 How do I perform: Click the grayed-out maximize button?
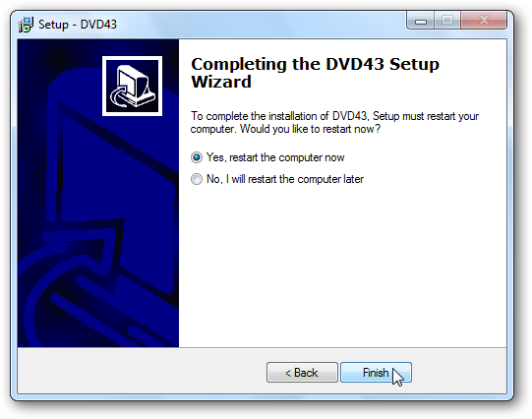[x=447, y=21]
